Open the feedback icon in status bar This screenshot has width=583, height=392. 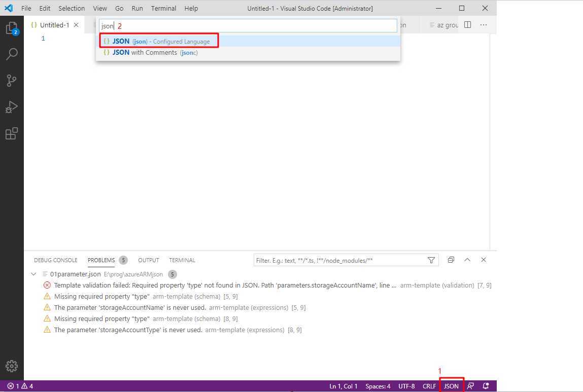point(470,386)
